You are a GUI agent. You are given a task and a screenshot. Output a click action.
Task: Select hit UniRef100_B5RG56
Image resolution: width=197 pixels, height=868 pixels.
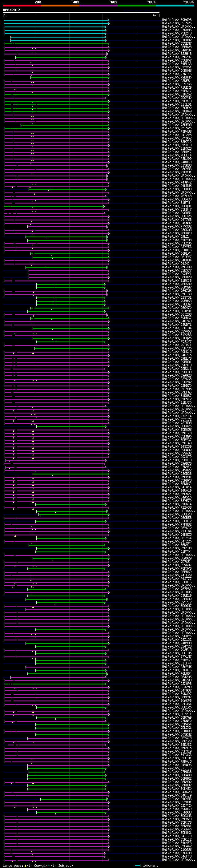click(x=177, y=430)
